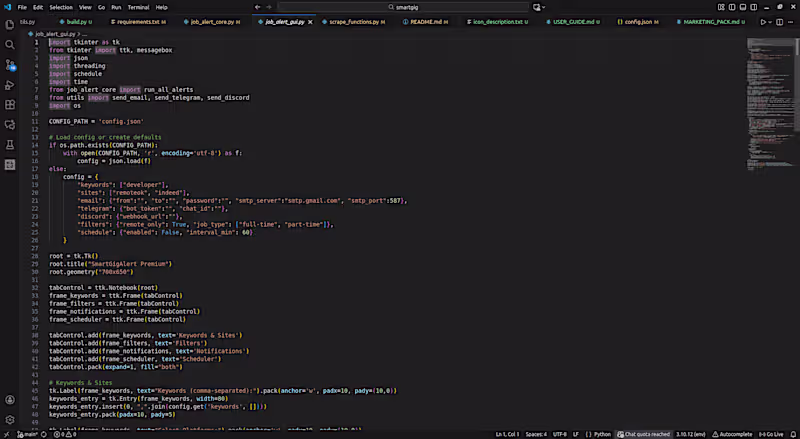Close the job_alert_gui.py tab
Image resolution: width=800 pixels, height=439 pixels.
[310, 22]
